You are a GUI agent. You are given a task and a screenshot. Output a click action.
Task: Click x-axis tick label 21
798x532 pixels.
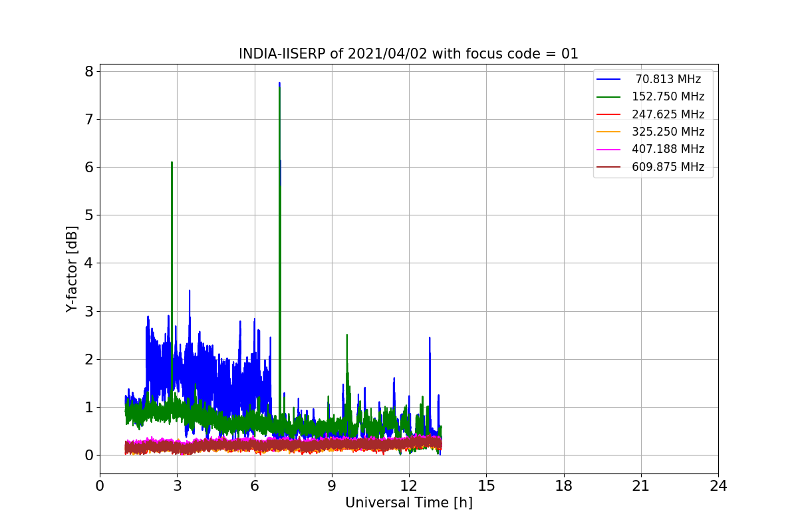[641, 485]
